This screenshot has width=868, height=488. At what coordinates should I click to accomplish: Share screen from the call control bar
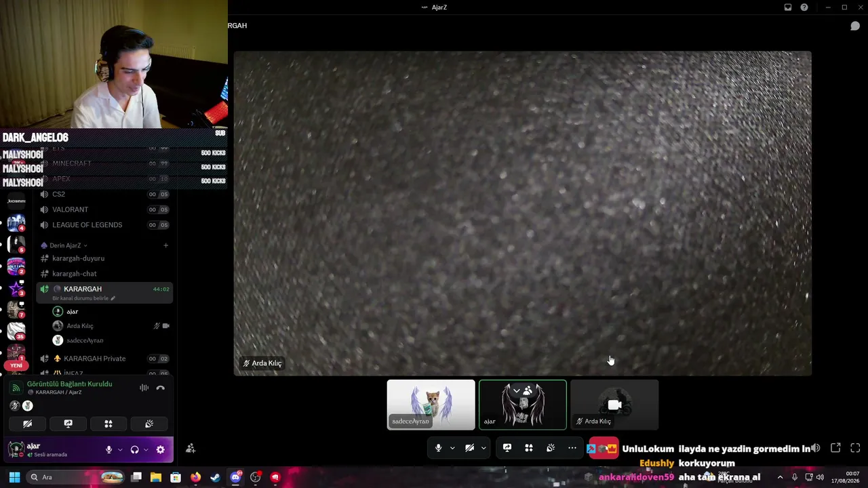coord(507,448)
